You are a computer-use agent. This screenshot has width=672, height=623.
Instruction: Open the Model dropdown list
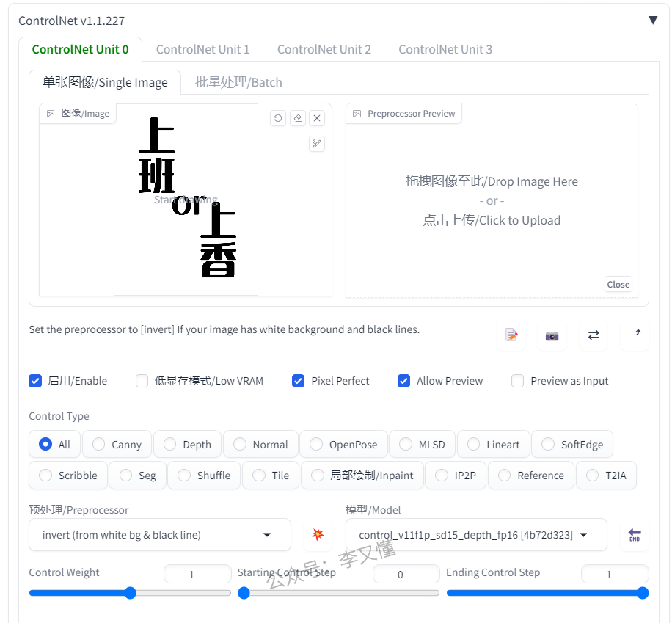[x=475, y=535]
